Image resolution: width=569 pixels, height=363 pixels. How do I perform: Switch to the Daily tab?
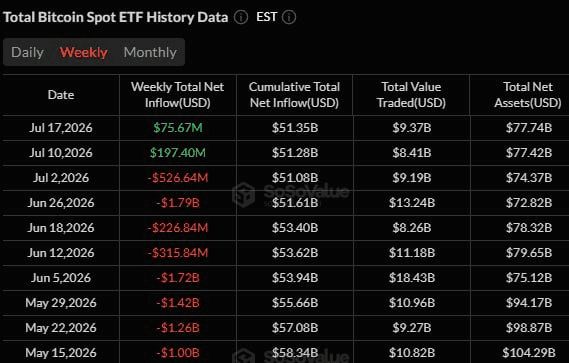click(x=28, y=52)
